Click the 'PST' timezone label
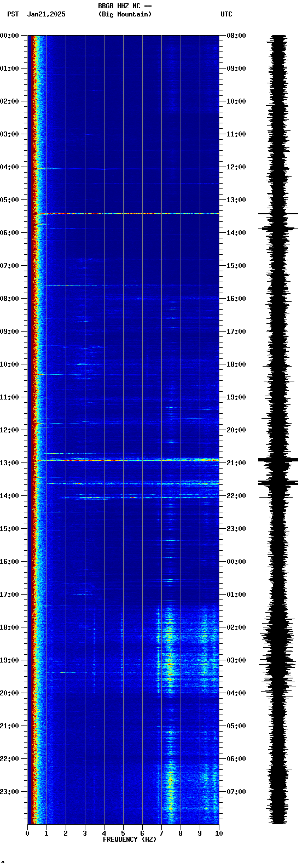 coord(13,14)
